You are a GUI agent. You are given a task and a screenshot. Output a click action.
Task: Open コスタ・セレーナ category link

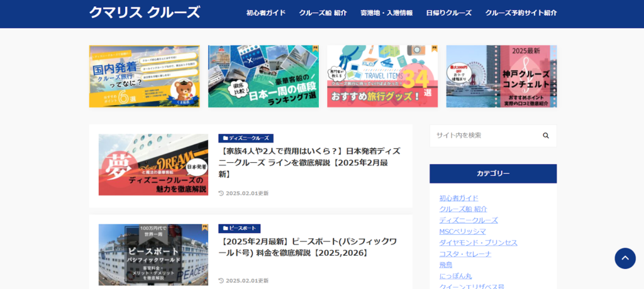tap(465, 254)
